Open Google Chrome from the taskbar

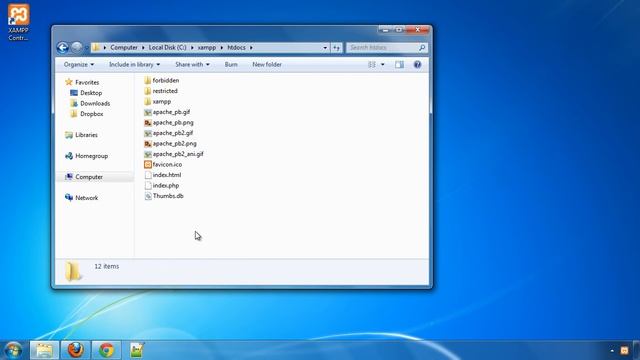click(x=106, y=350)
